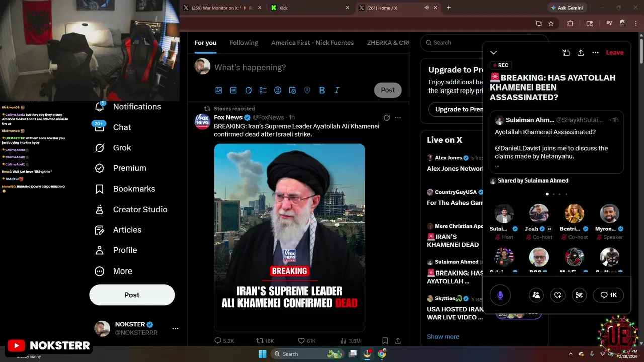Screen dimensions: 644x362
Task: Open Alex Jones live space
Action: pyautogui.click(x=455, y=164)
